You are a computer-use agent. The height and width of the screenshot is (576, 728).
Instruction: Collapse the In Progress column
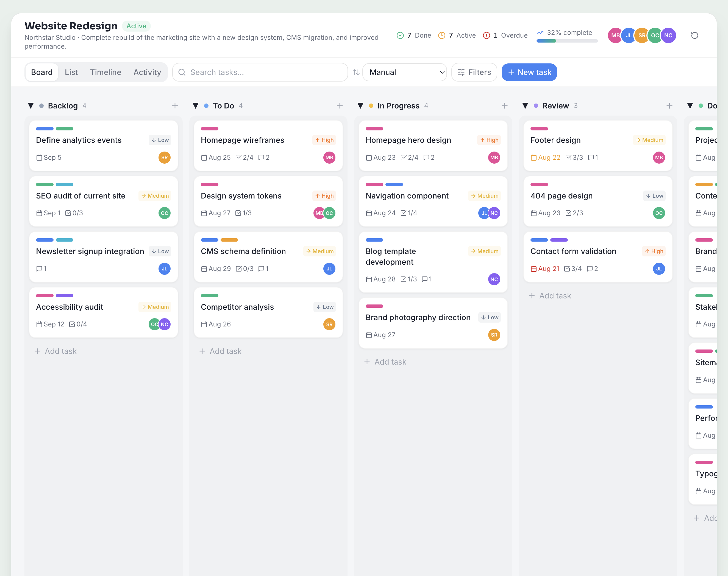tap(360, 106)
